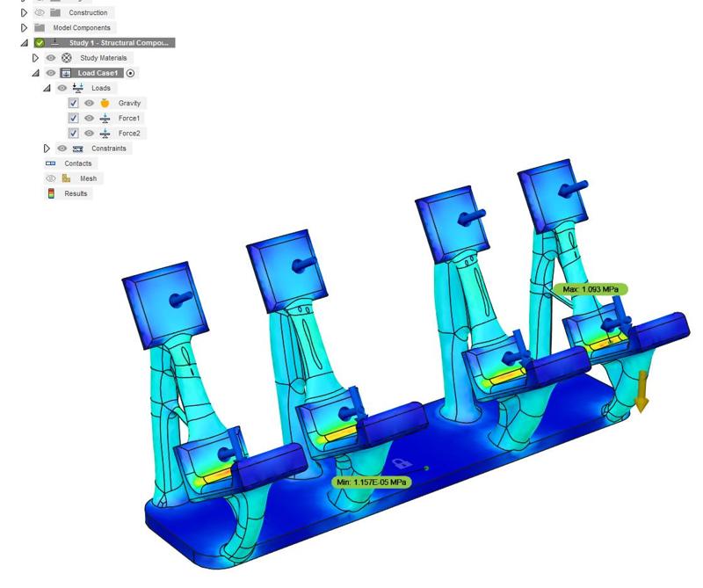The width and height of the screenshot is (703, 588).
Task: Click the Study Materials icon
Action: point(67,58)
